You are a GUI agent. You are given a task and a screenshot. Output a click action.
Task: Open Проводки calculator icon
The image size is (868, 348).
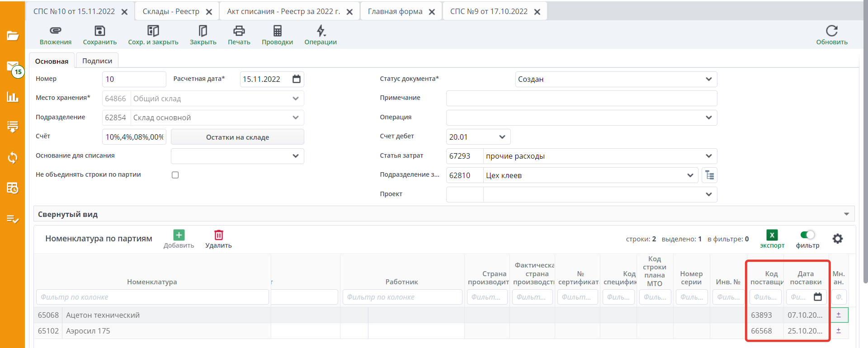(x=277, y=31)
